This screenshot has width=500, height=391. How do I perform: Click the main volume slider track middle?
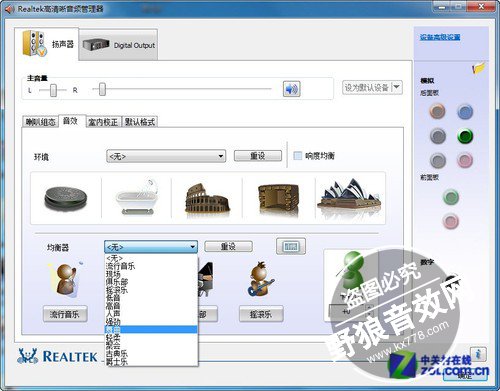[182, 89]
